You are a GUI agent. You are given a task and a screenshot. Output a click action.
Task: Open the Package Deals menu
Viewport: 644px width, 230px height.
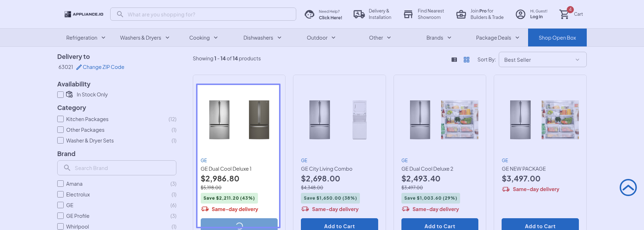click(497, 38)
